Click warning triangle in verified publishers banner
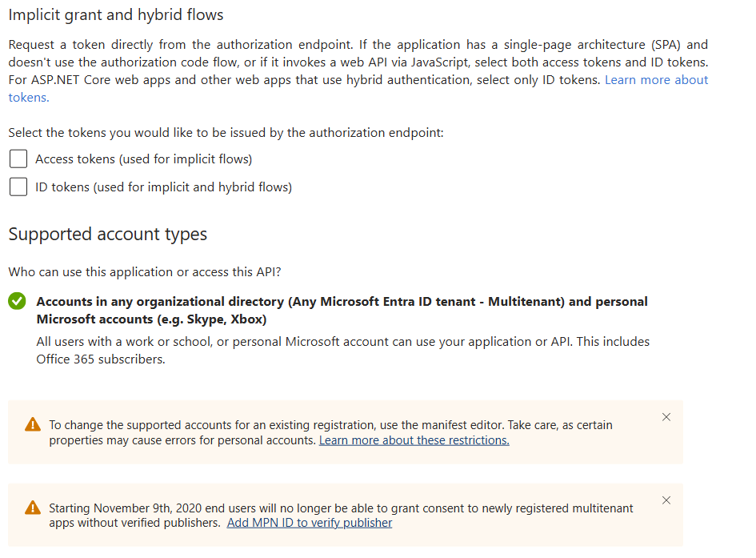Viewport: 756px width, 558px height. coord(33,508)
